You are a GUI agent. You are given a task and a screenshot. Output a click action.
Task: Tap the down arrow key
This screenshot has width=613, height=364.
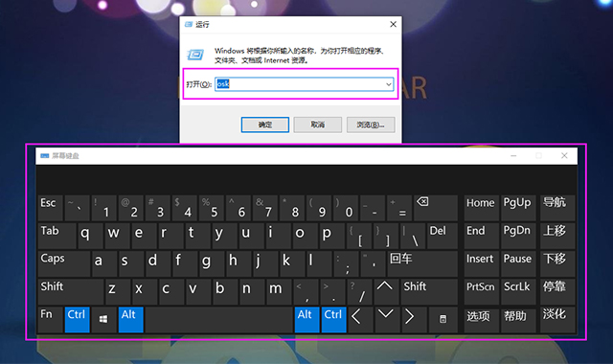(x=386, y=319)
